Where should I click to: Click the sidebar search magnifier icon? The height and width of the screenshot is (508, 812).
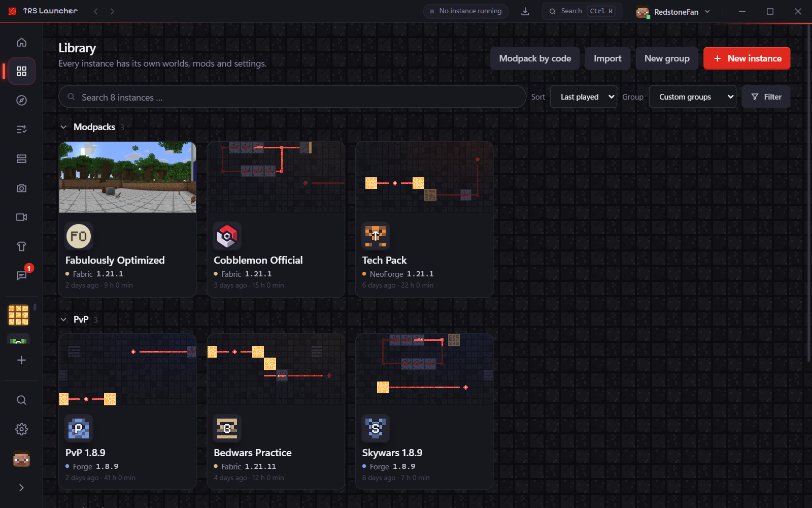click(x=21, y=400)
